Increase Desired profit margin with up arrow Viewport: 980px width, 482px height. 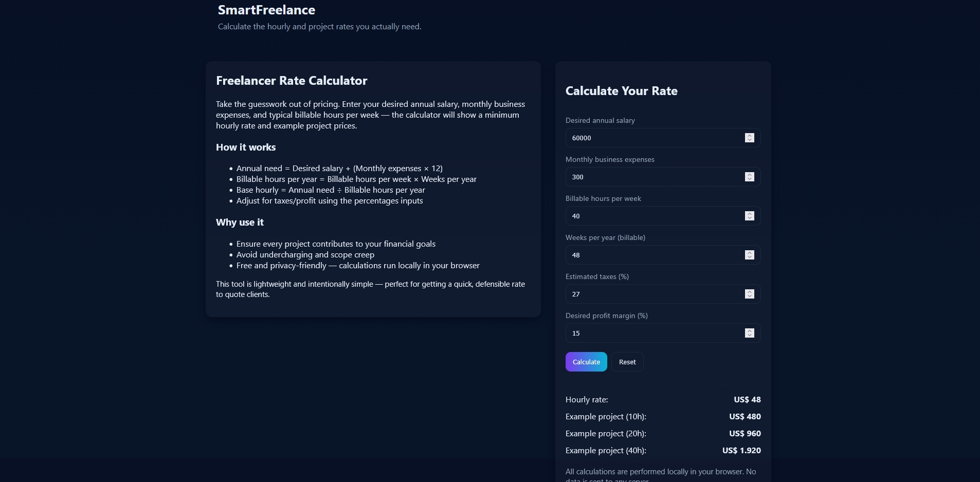750,331
